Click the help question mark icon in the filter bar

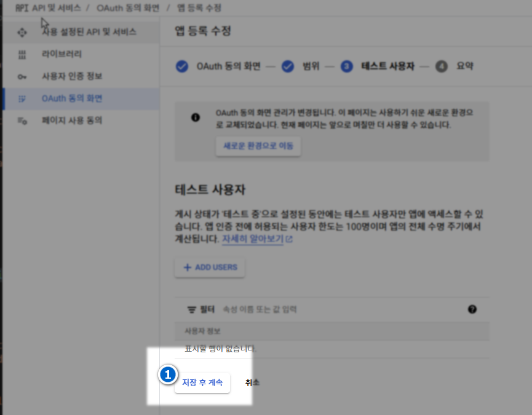(472, 309)
